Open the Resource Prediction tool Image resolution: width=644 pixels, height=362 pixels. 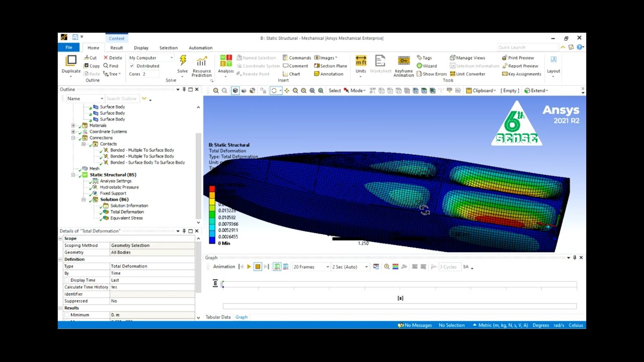coord(202,66)
